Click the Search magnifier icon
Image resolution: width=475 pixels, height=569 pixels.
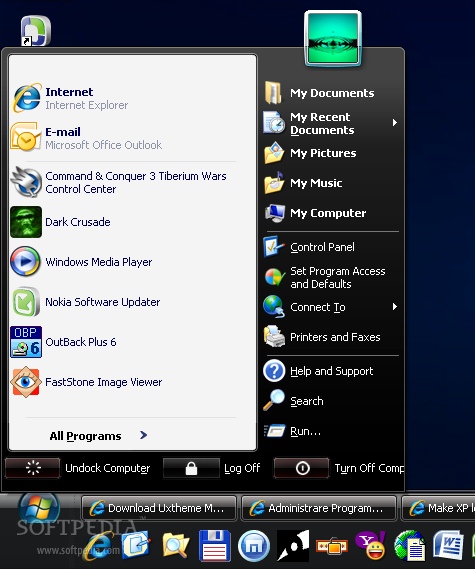coord(274,400)
